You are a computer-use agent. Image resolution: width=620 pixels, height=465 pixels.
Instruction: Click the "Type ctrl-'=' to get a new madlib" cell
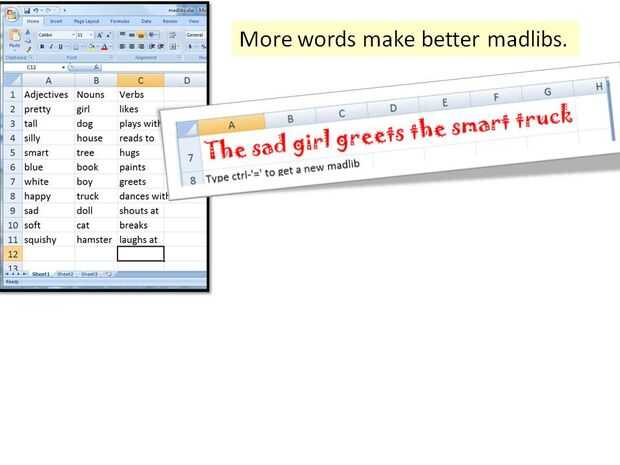point(282,172)
